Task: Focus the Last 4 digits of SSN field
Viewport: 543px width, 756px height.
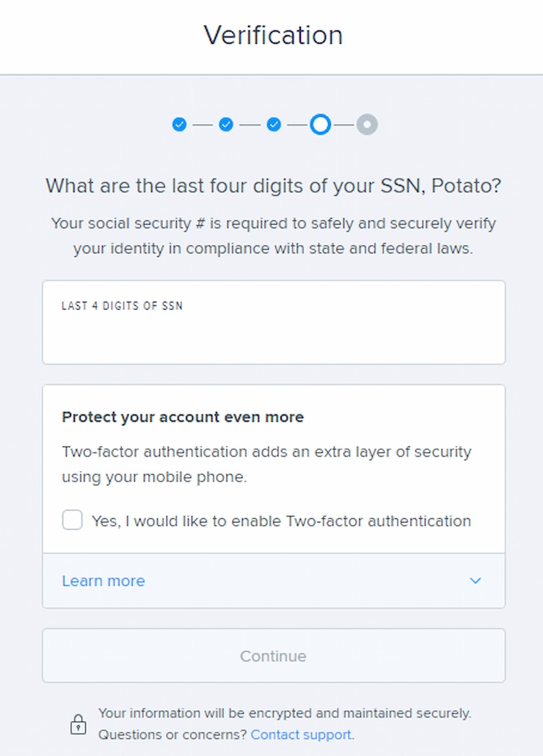Action: (x=274, y=322)
